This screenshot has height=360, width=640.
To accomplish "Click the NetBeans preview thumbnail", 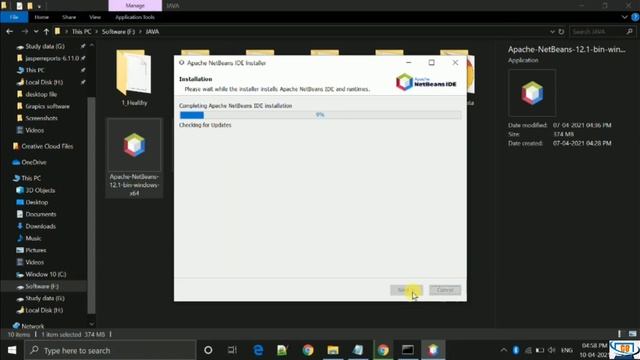I will click(532, 93).
